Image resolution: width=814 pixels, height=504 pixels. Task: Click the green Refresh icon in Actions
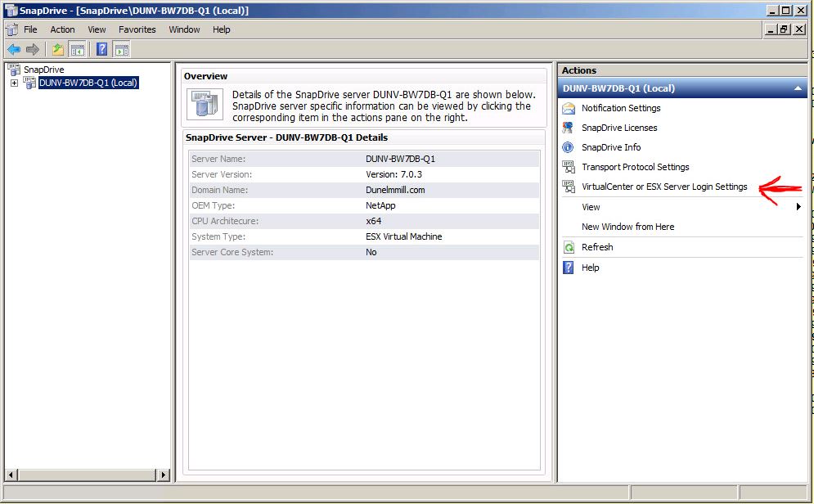pos(569,247)
